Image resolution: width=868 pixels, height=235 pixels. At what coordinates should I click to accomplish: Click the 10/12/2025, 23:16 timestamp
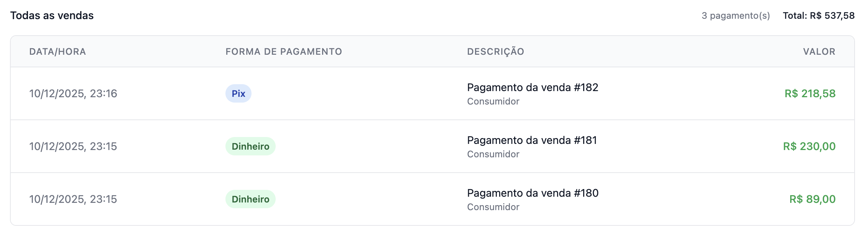[73, 93]
